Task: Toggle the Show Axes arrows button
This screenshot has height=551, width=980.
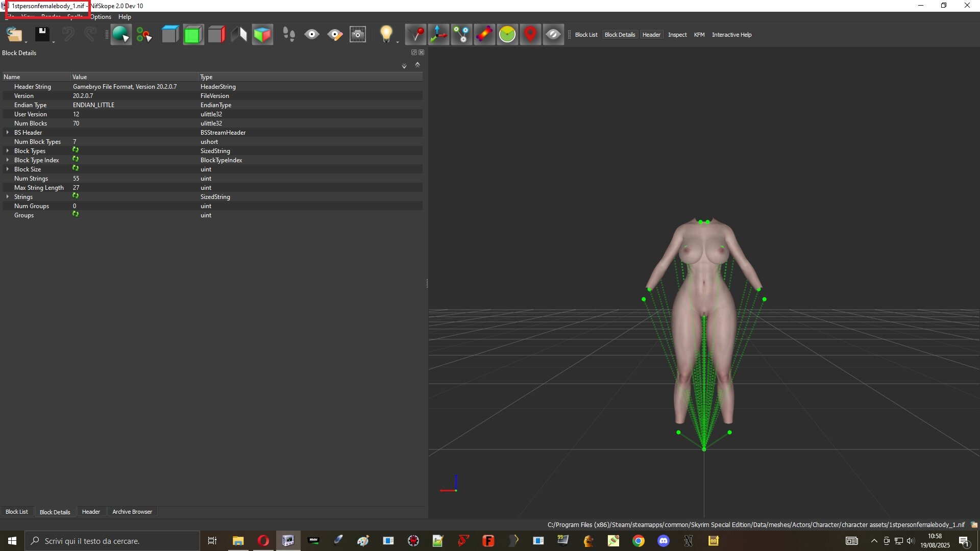Action: (x=438, y=35)
